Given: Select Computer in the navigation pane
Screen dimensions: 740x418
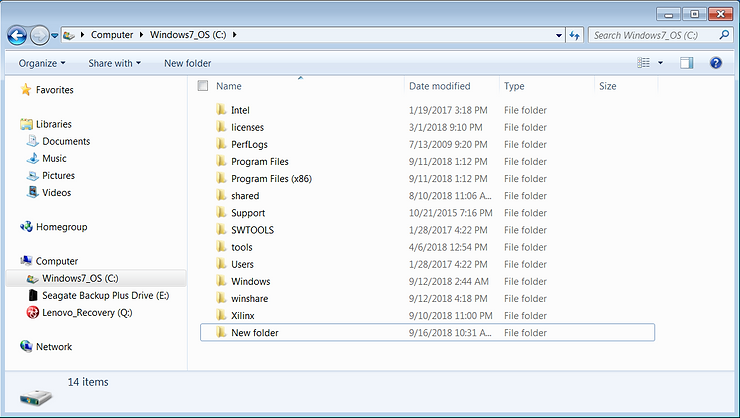Looking at the screenshot, I should (x=57, y=261).
